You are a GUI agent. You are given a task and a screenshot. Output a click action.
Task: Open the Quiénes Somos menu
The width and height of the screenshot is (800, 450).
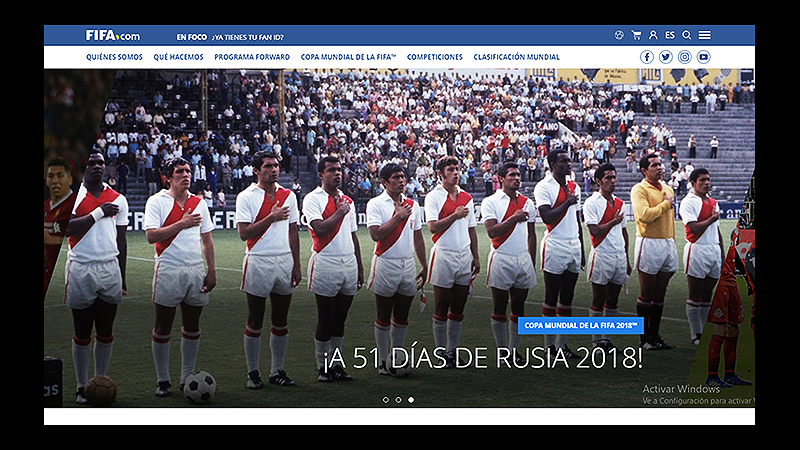[x=114, y=57]
